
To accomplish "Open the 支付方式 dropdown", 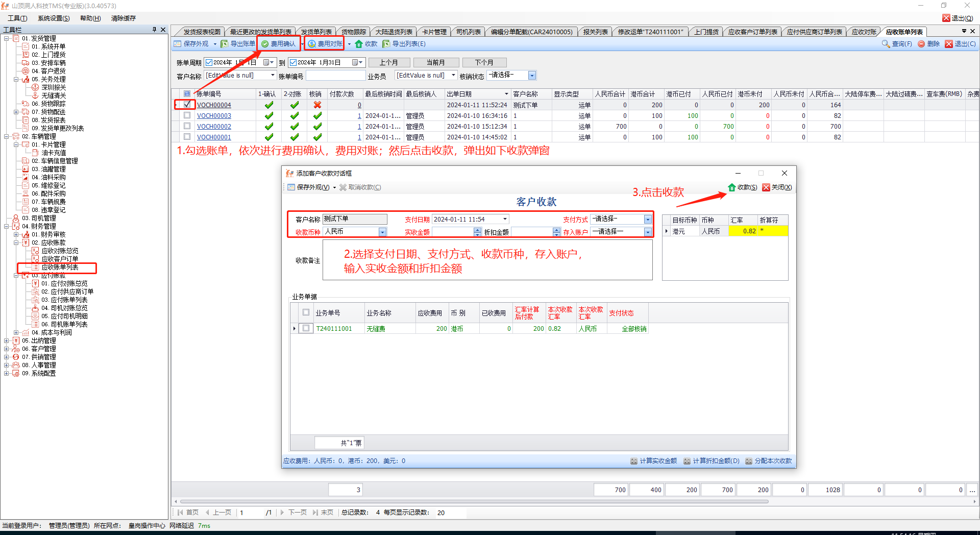I will pos(648,220).
